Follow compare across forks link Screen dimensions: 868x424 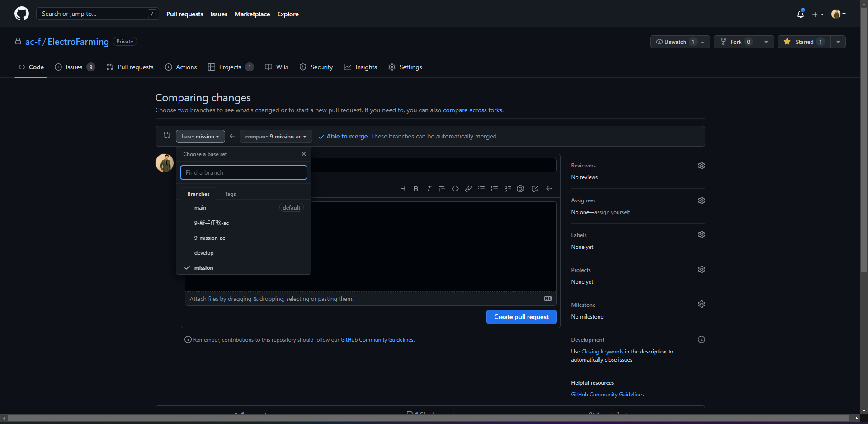(x=472, y=110)
